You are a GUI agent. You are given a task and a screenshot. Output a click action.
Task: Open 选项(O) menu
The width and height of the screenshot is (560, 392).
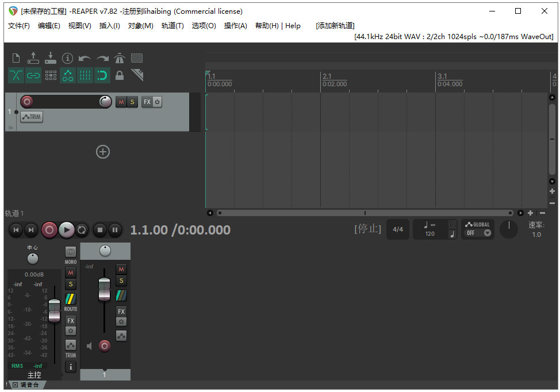point(204,26)
